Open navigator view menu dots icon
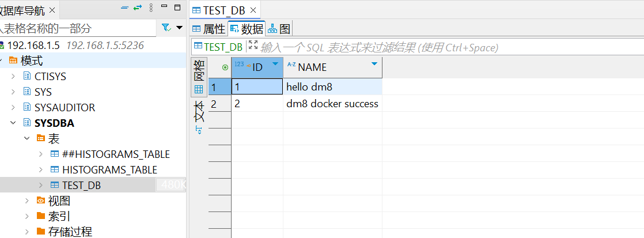The height and width of the screenshot is (238, 644). pos(151,7)
